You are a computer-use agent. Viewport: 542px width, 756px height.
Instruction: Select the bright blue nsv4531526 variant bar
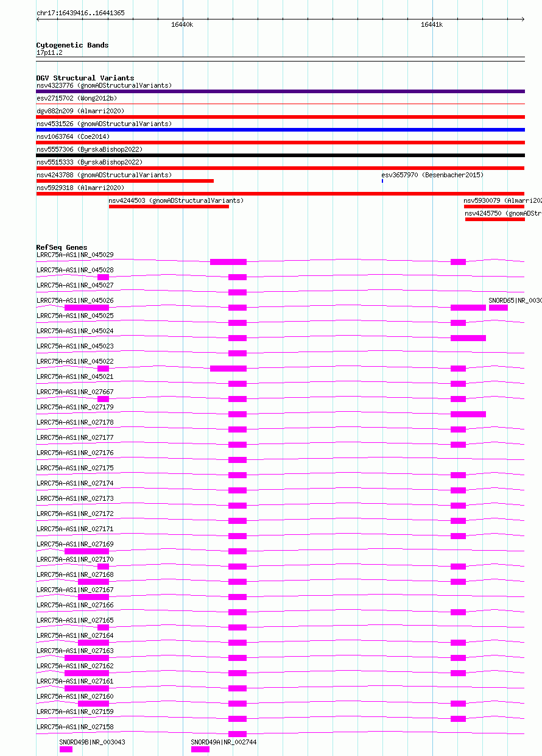click(x=281, y=130)
